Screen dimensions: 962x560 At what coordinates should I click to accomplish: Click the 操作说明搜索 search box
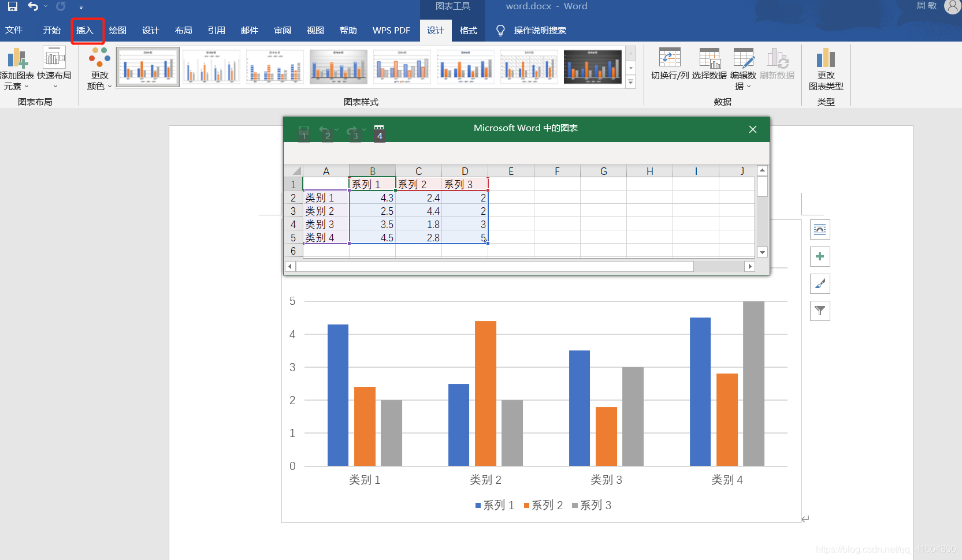[x=540, y=30]
